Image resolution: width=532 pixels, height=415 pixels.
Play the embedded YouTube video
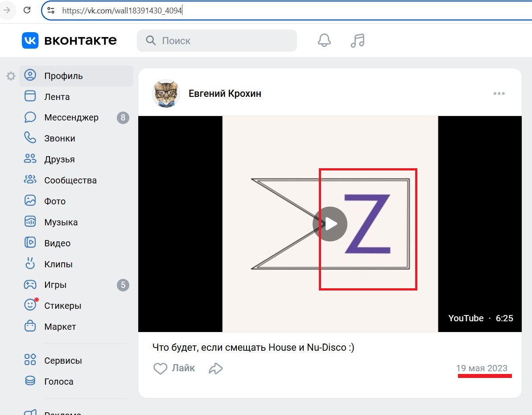[330, 224]
